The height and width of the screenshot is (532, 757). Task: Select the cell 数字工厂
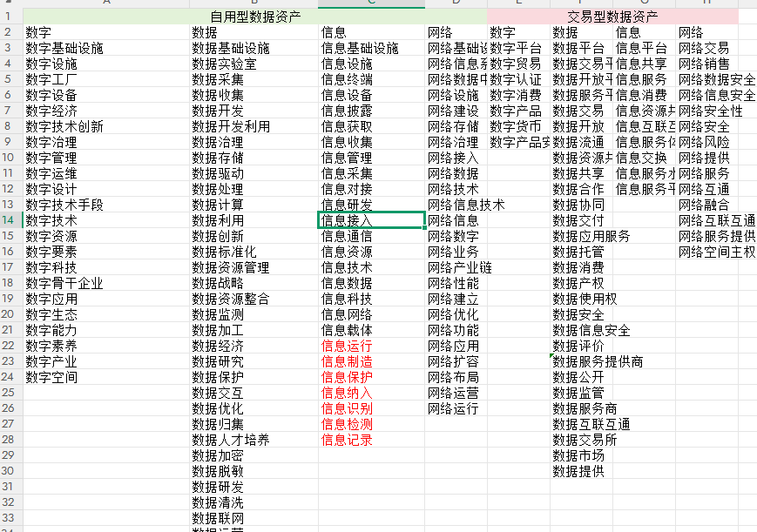[x=106, y=79]
